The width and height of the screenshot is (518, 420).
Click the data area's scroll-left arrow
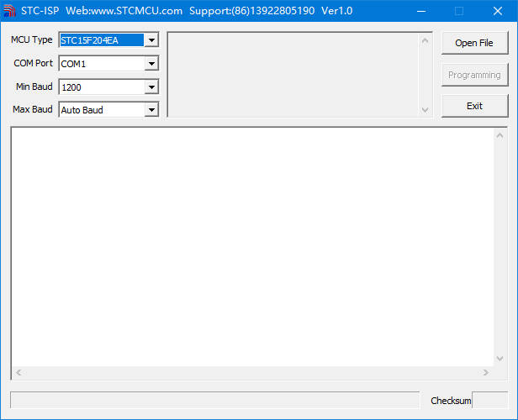coord(18,372)
